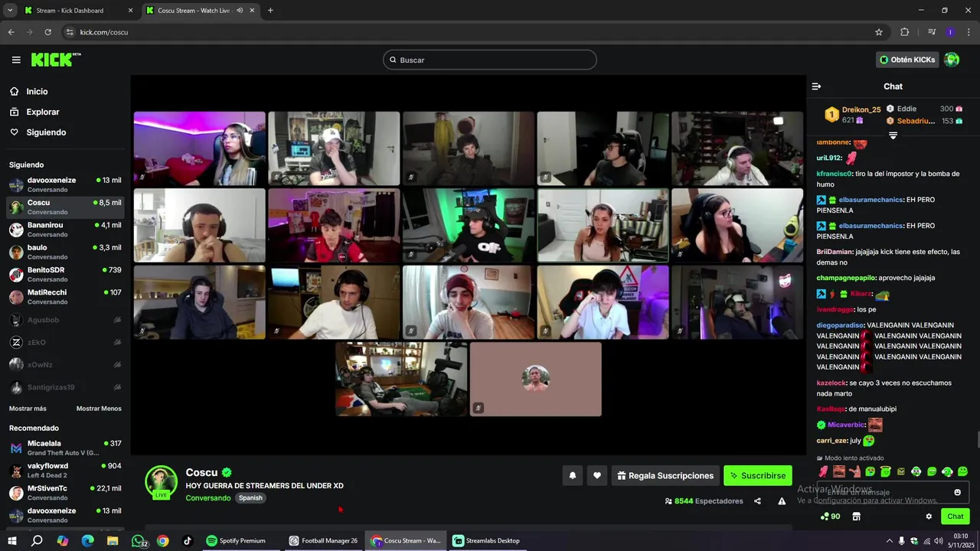Viewport: 980px width, 551px height.
Task: Open Chrome extensions puzzle icon
Action: (905, 32)
